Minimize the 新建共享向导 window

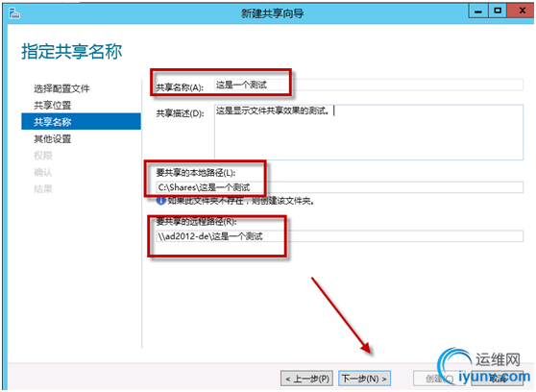click(478, 12)
